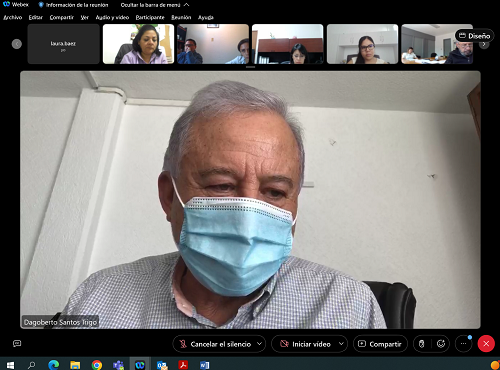Click the noise removal microphone icon
The image size is (500, 370).
(x=422, y=344)
